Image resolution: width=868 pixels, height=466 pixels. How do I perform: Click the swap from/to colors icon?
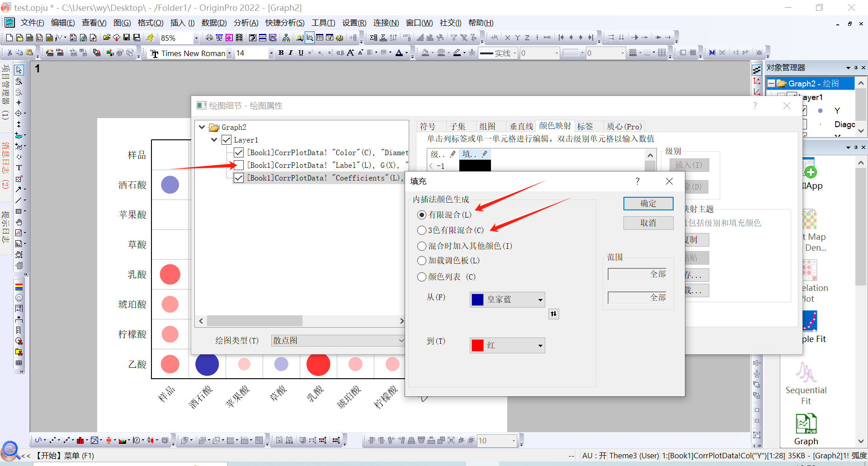click(553, 314)
